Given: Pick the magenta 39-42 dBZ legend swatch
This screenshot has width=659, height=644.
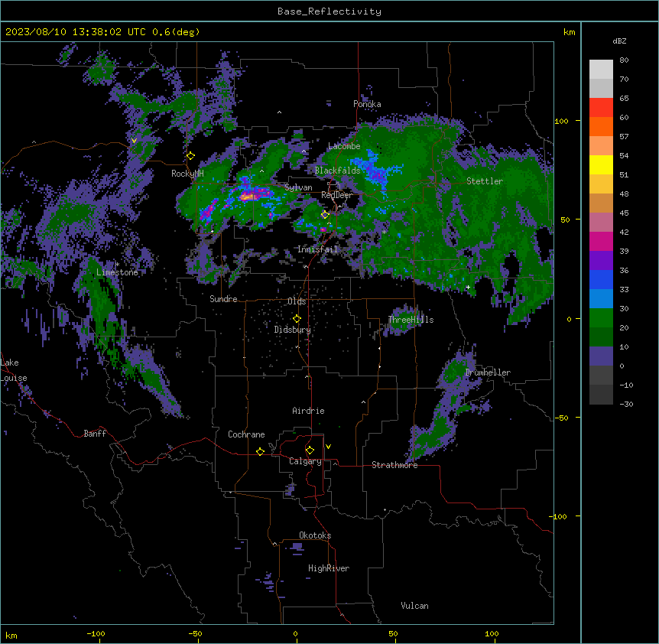Looking at the screenshot, I should 601,241.
